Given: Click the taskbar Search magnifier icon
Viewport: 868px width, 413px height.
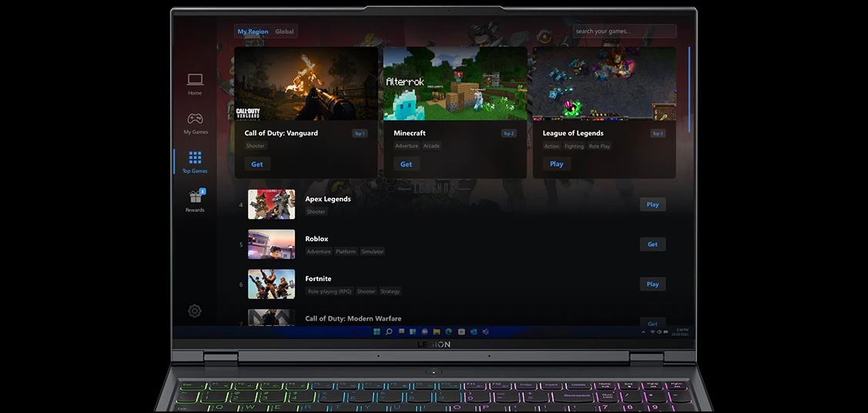Looking at the screenshot, I should coord(389,331).
